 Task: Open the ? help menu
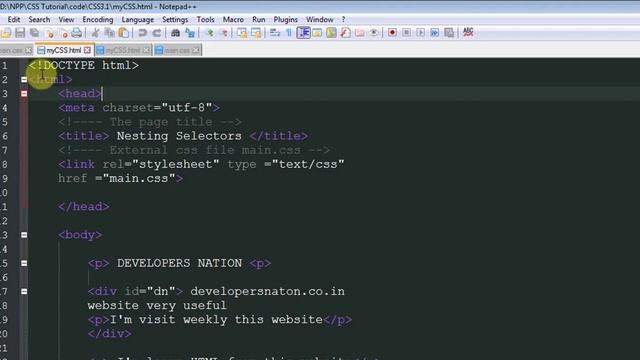[343, 20]
